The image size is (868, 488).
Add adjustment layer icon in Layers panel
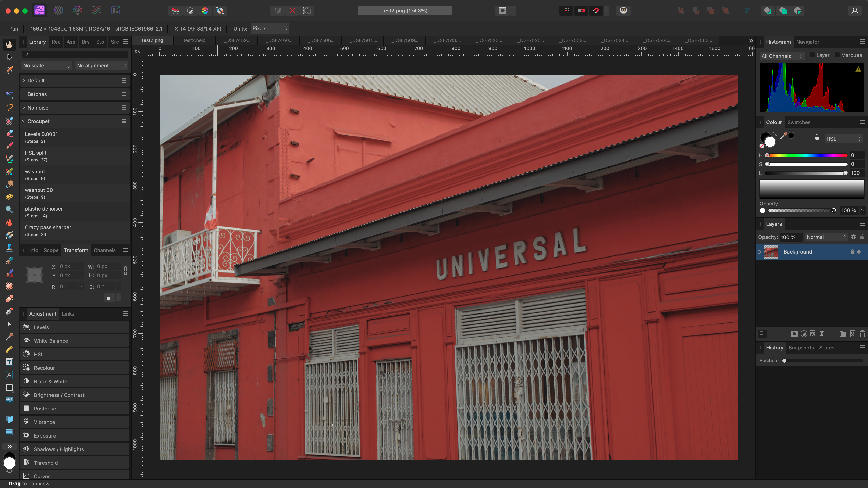[x=804, y=334]
